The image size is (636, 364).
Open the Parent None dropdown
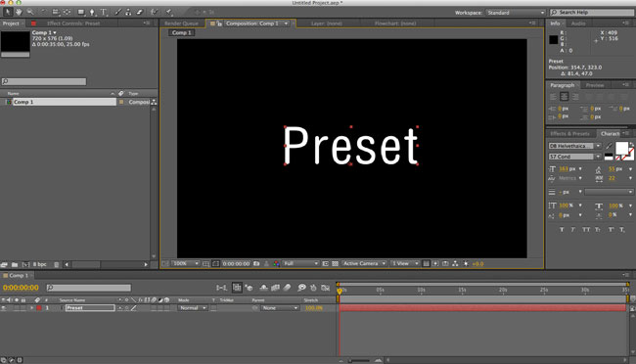pyautogui.click(x=280, y=308)
